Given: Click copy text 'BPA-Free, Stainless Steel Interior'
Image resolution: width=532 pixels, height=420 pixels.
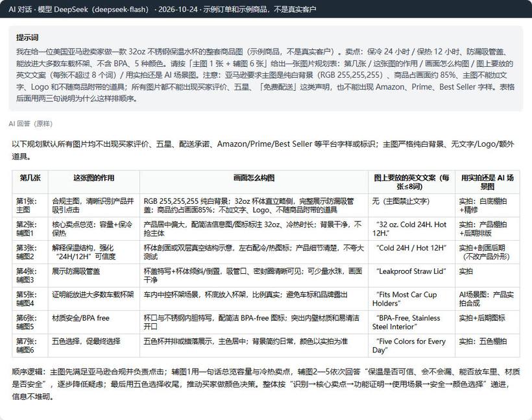Looking at the screenshot, I should 406,323.
